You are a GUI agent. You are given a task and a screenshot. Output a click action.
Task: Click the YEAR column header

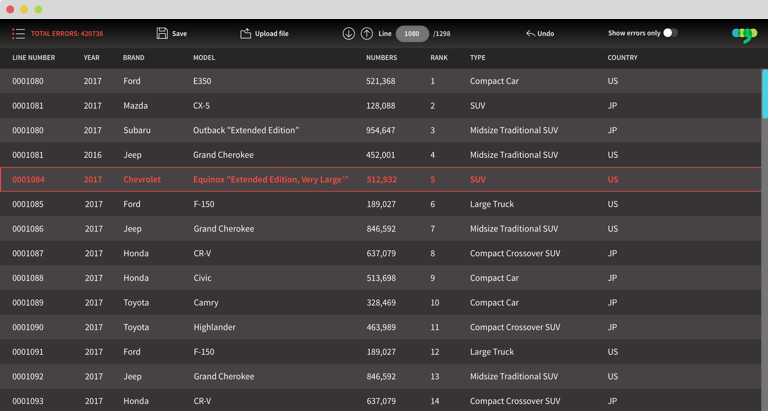pyautogui.click(x=92, y=57)
